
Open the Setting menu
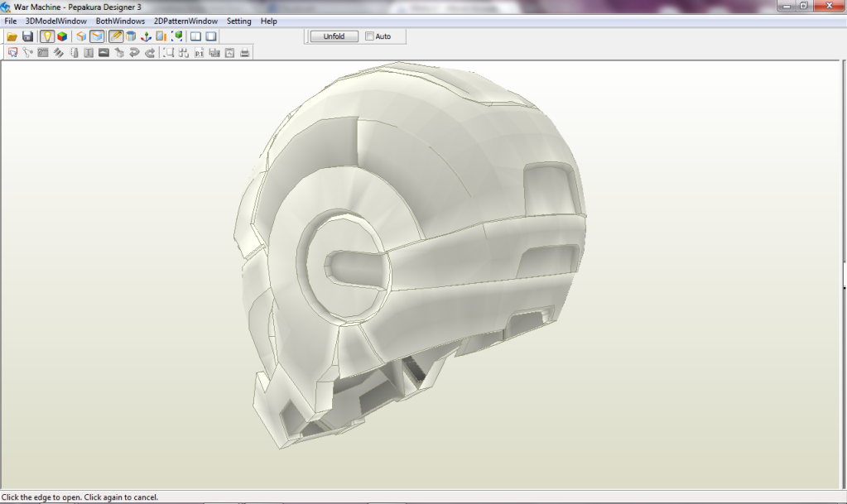238,21
